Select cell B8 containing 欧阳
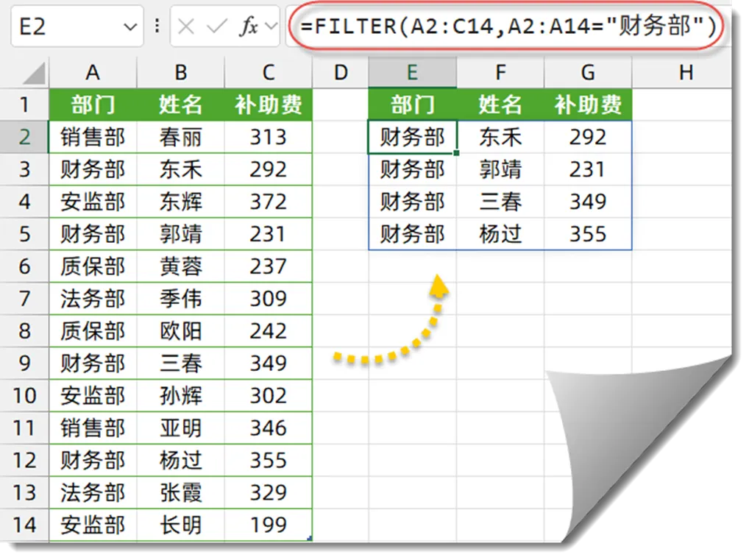Image resolution: width=749 pixels, height=560 pixels. [180, 331]
